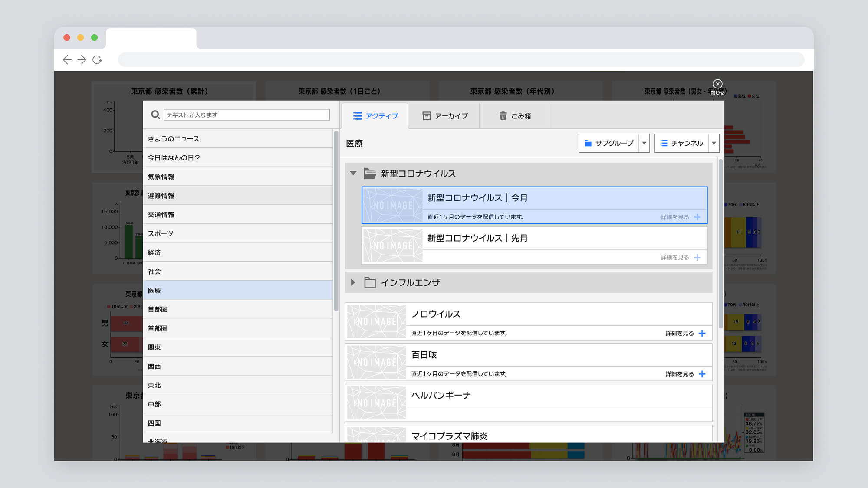Select きょうのニュース in the list
The width and height of the screenshot is (868, 488).
point(238,139)
